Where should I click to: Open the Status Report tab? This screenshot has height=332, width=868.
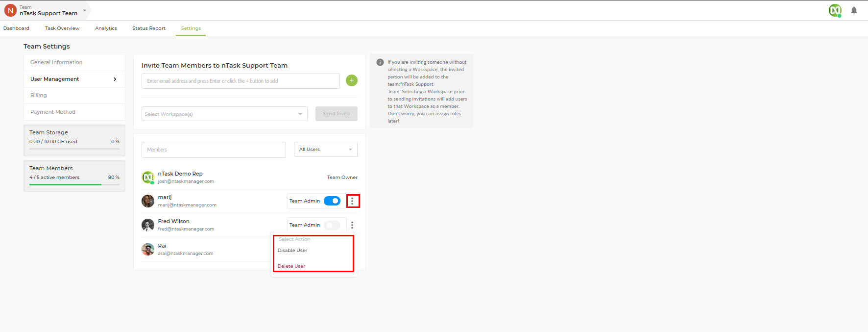coord(149,28)
